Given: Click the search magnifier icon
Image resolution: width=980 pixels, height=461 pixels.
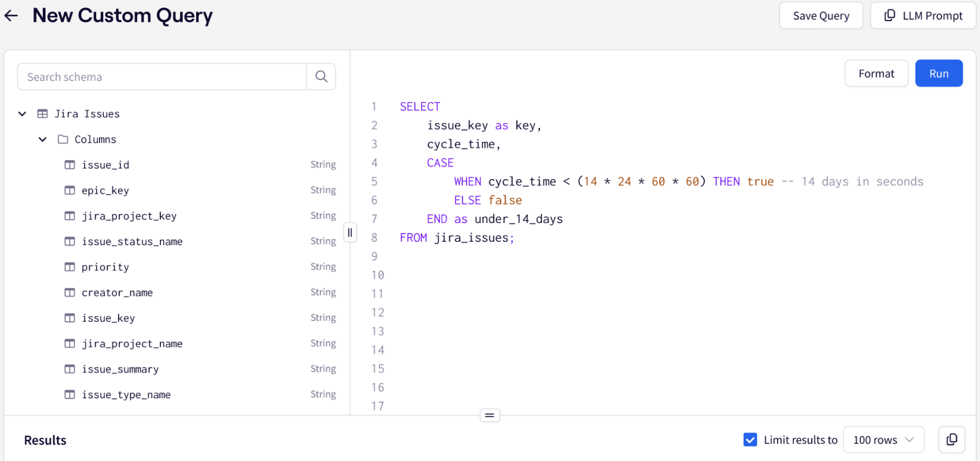Looking at the screenshot, I should [x=321, y=77].
